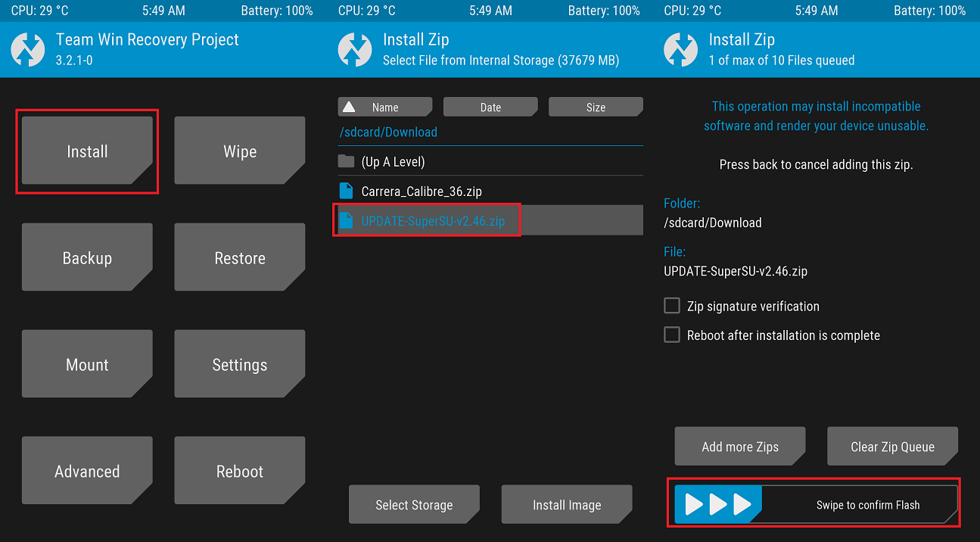Click the sort ascending triangle icon
The image size is (980, 542).
coord(349,107)
